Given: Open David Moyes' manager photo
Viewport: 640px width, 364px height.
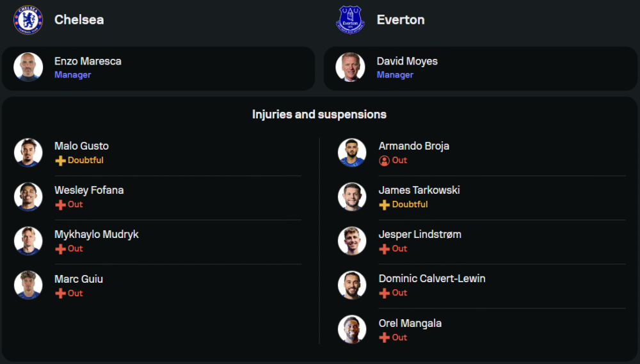Looking at the screenshot, I should click(351, 67).
